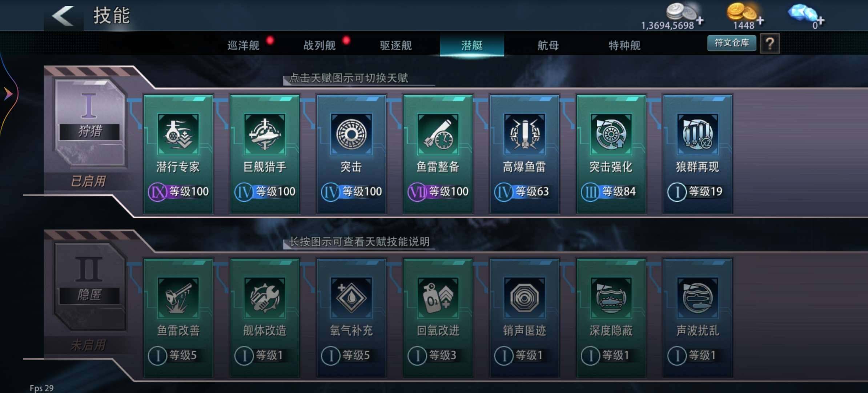Add gold coins with plus button

coord(760,20)
